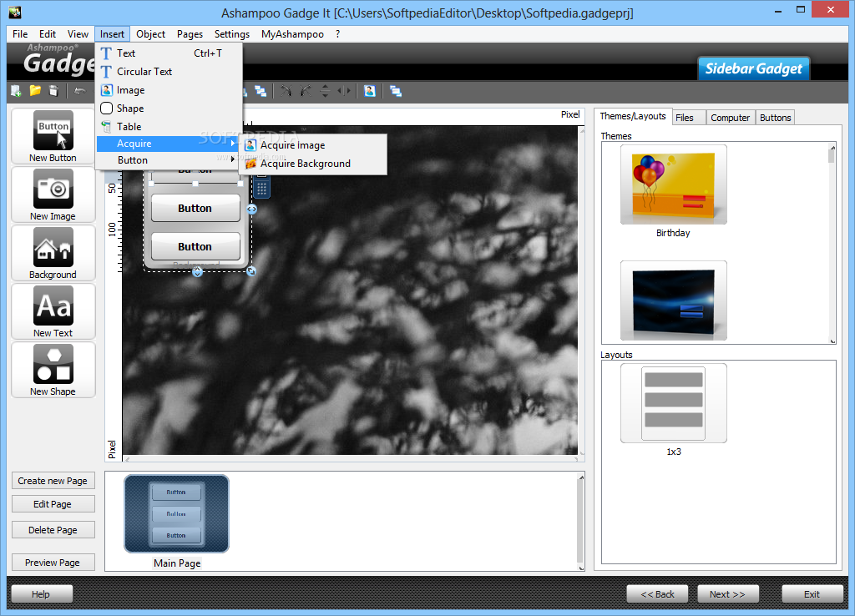This screenshot has height=616, width=855.
Task: Select the dark blue theme thumbnail
Action: pos(674,301)
